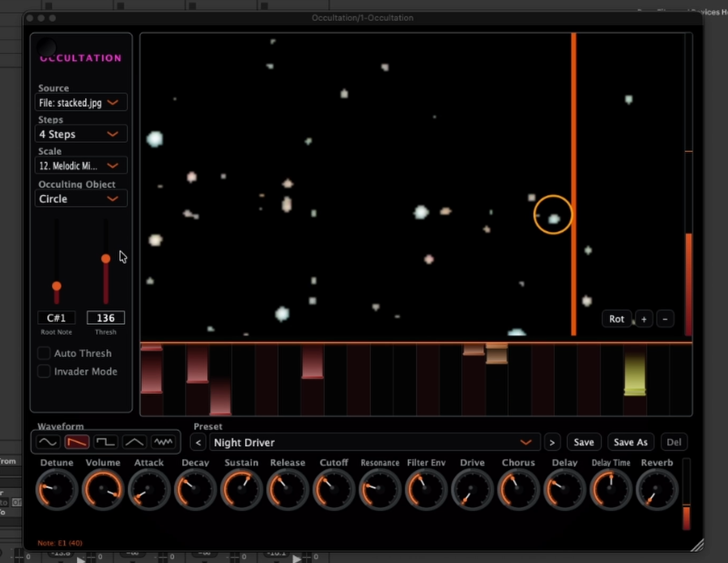Click the Release knob

287,490
